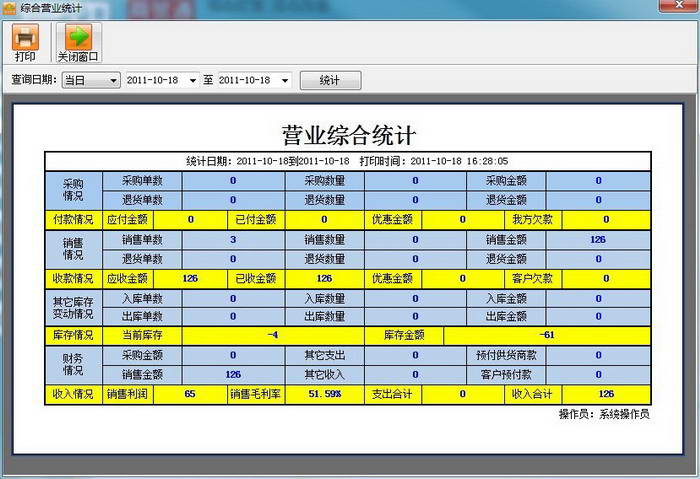Screen dimensions: 700x479
Task: Click the 其它收入 label cell
Action: (x=325, y=375)
